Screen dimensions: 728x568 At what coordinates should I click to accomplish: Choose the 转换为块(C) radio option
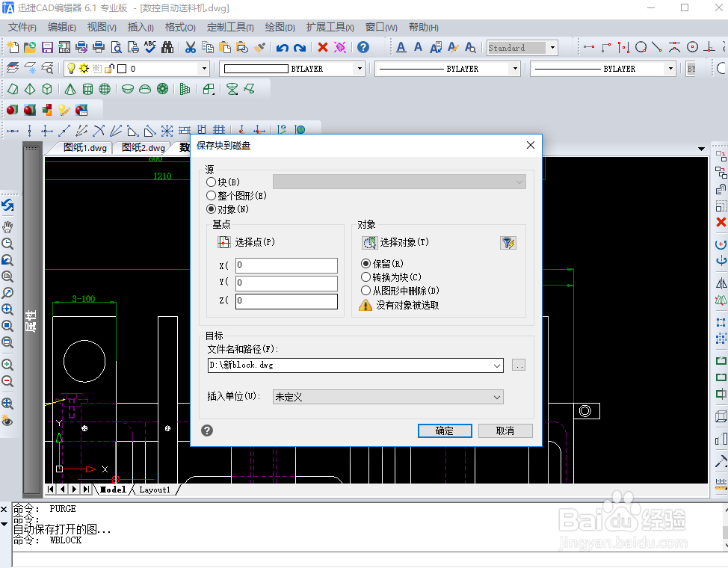[365, 277]
